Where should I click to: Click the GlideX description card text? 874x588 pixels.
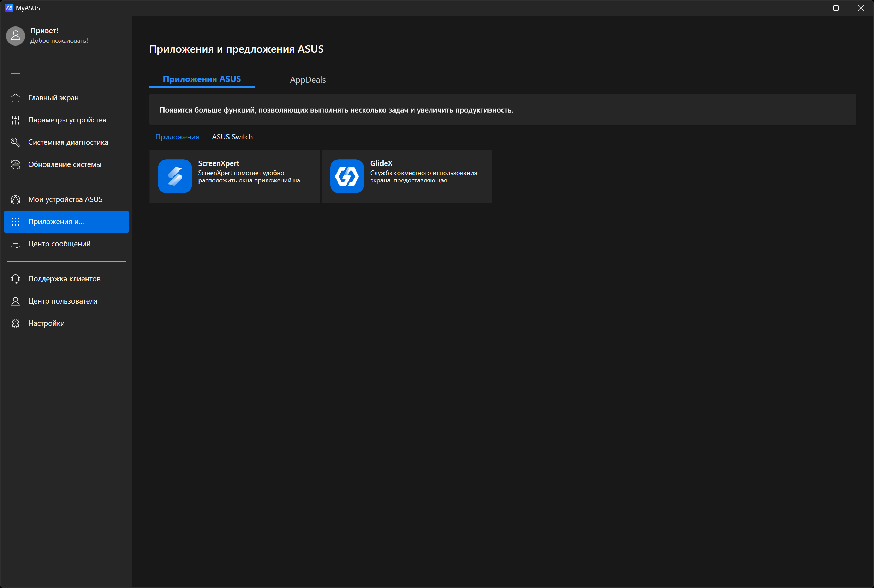tap(423, 176)
